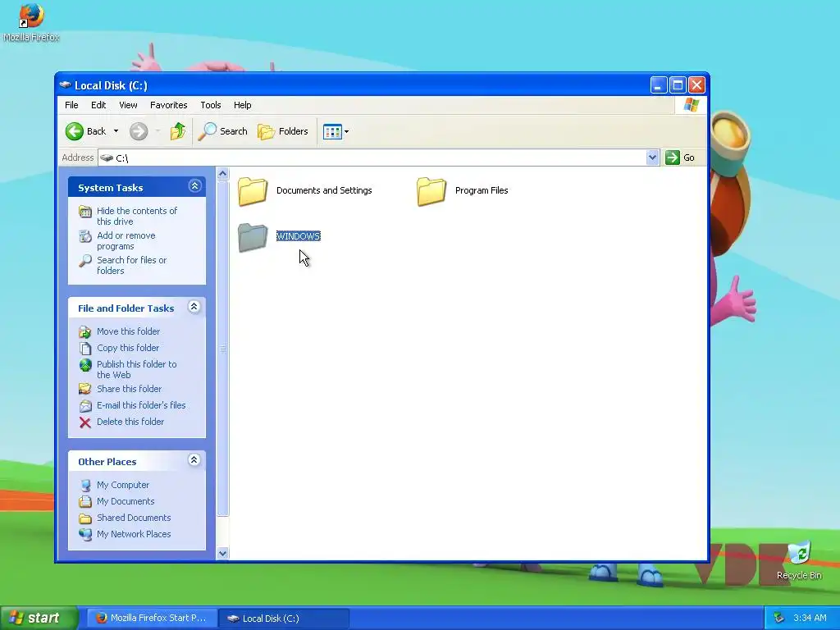Click Search for files or folders link
The width and height of the screenshot is (840, 630).
click(x=131, y=265)
